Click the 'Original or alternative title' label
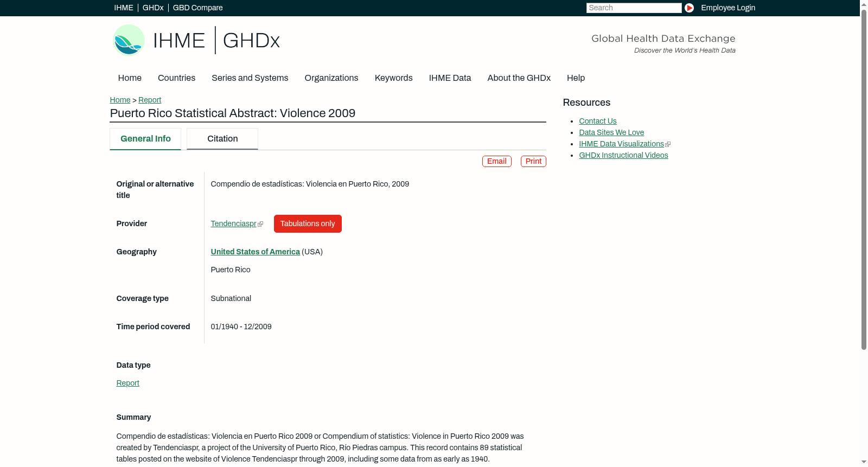The width and height of the screenshot is (868, 467). (x=155, y=190)
